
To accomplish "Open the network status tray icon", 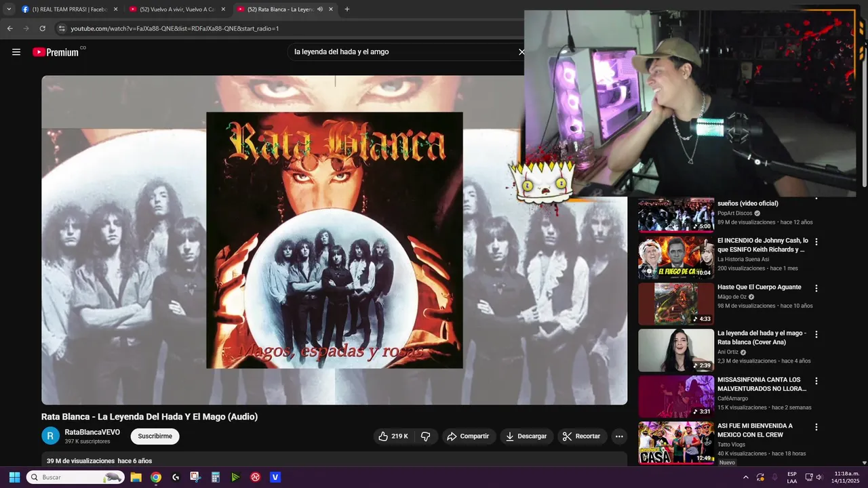I will [x=809, y=477].
